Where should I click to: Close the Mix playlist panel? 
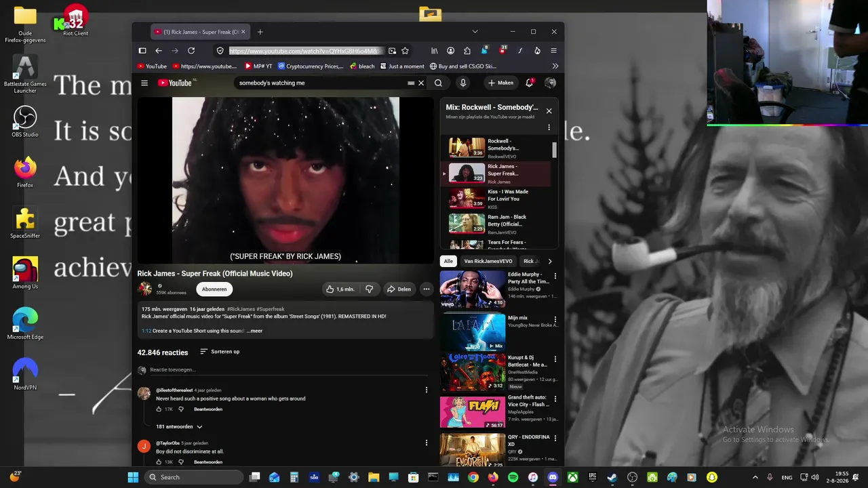549,111
